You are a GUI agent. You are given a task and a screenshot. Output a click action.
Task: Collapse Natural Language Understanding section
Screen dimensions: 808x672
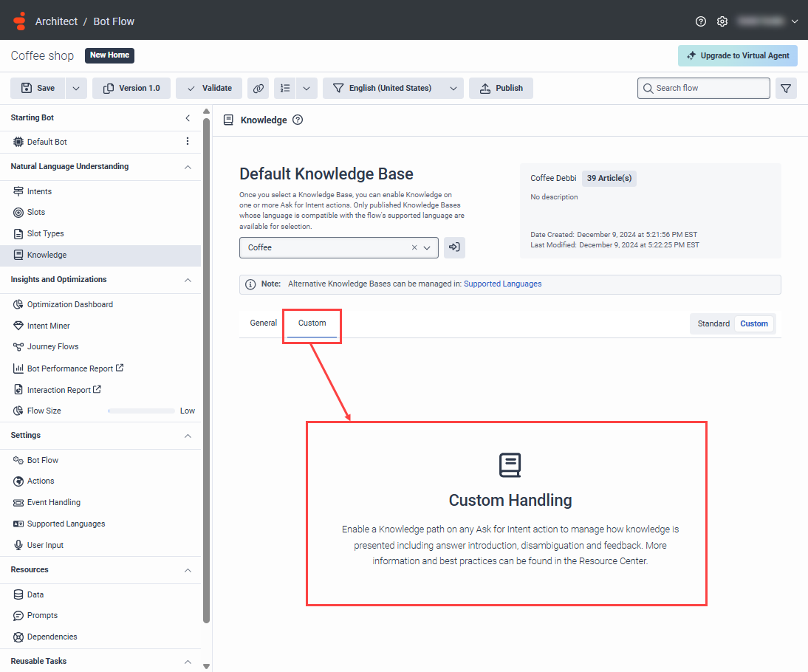188,167
